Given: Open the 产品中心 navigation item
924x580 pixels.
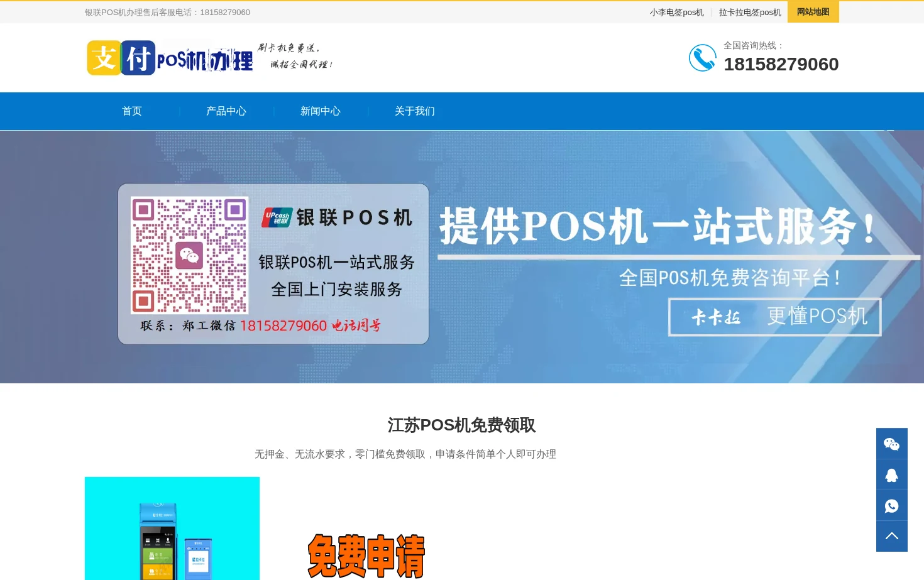Looking at the screenshot, I should pyautogui.click(x=226, y=111).
